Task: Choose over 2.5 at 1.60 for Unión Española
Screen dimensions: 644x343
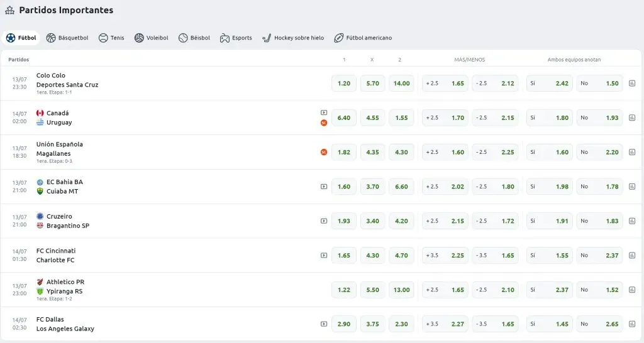Action: point(445,152)
